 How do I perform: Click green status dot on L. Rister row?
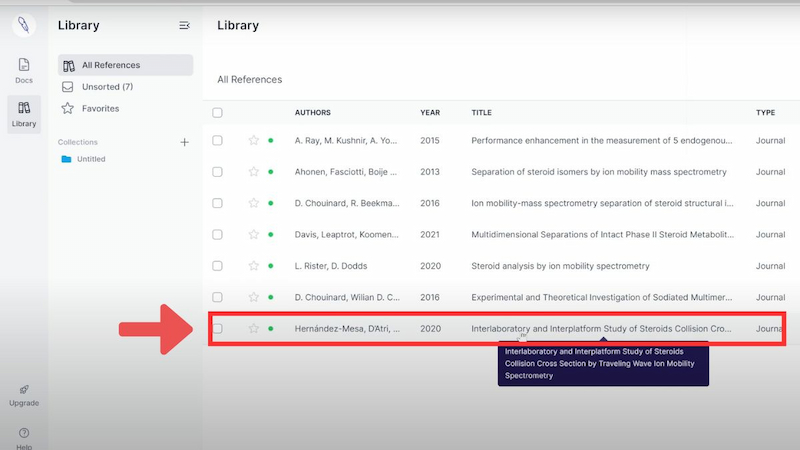pyautogui.click(x=271, y=266)
